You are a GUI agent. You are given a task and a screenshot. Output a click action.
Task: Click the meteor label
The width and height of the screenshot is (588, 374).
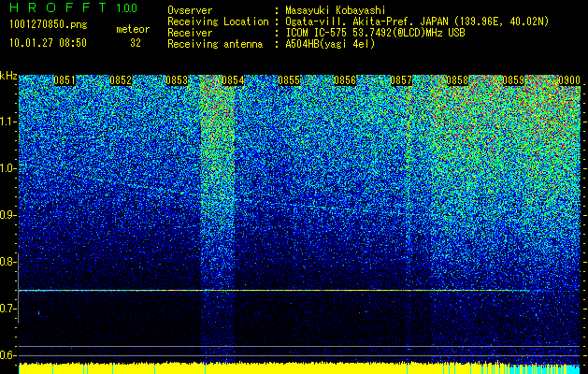[x=133, y=29]
